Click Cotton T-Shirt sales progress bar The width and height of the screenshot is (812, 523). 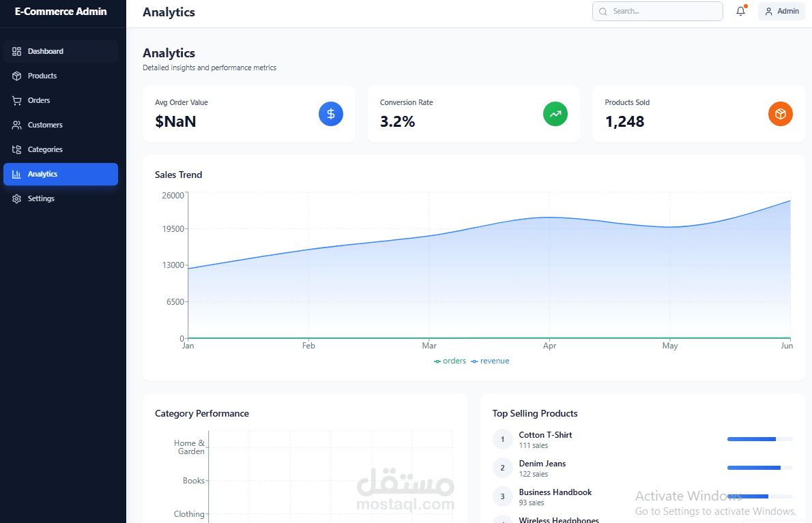(x=759, y=439)
